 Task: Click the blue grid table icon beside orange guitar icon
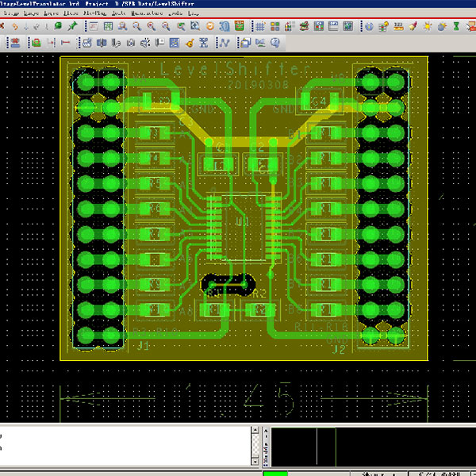pos(175,43)
